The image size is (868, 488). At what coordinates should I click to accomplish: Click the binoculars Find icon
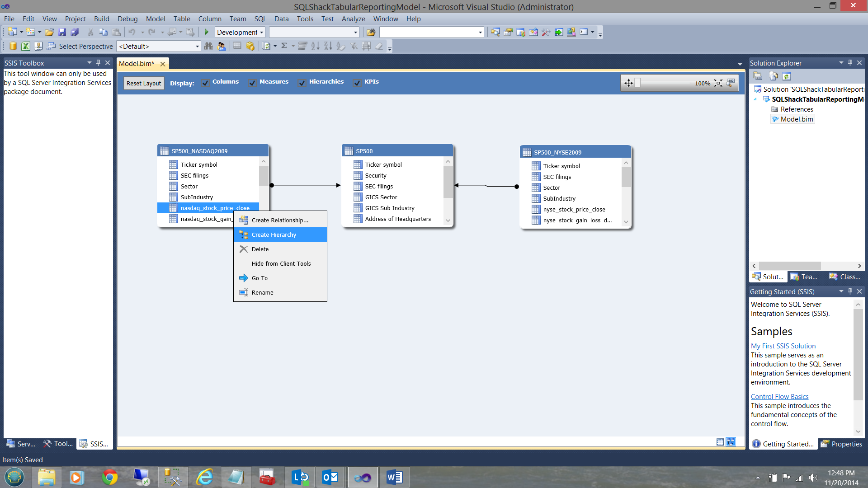pos(208,46)
